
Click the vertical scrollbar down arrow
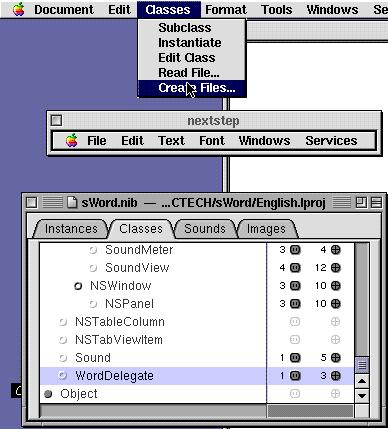362,396
